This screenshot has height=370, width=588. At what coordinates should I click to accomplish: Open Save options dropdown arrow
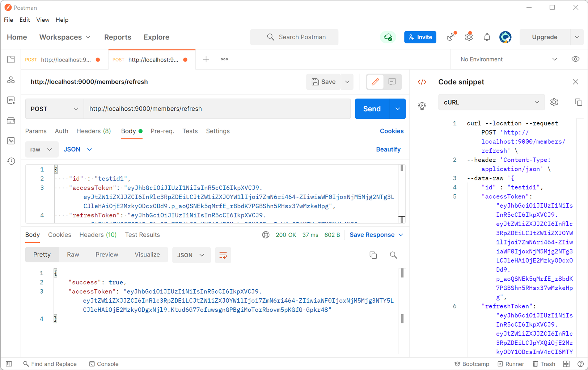pos(347,82)
